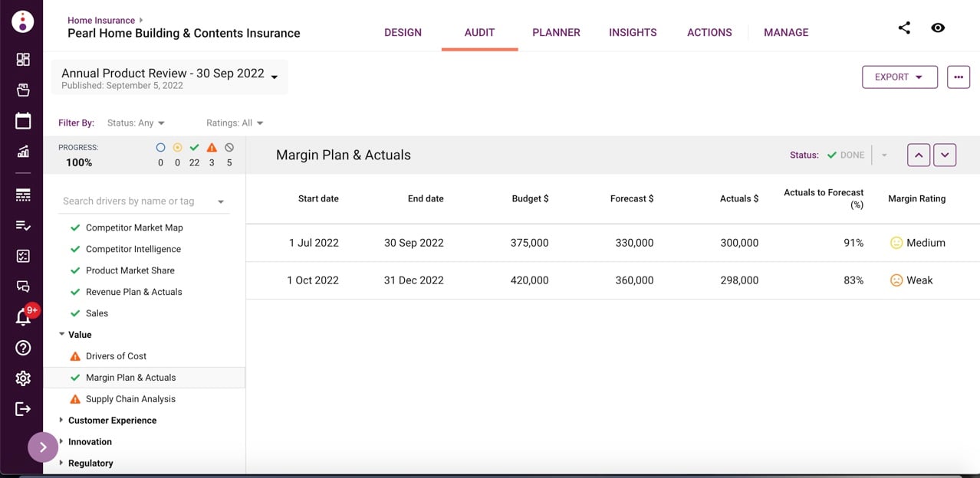The width and height of the screenshot is (980, 478).
Task: Open the Status: Any filter dropdown
Action: pyautogui.click(x=135, y=123)
